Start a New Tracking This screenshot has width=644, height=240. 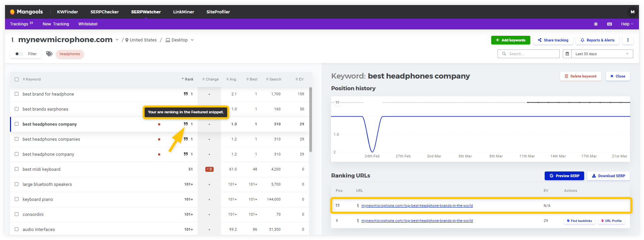[x=56, y=24]
